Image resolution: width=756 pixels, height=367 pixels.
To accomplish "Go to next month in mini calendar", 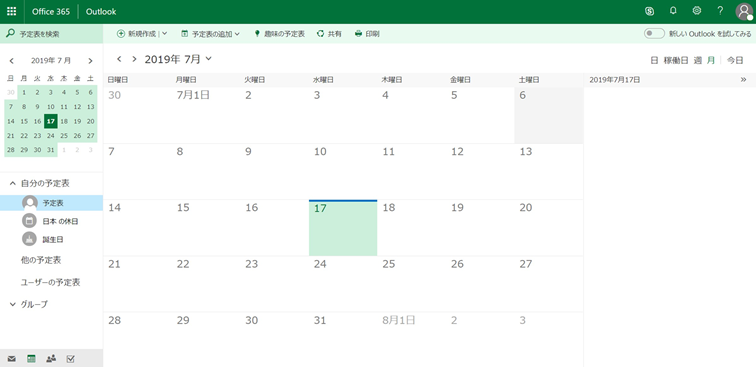I will pos(90,61).
